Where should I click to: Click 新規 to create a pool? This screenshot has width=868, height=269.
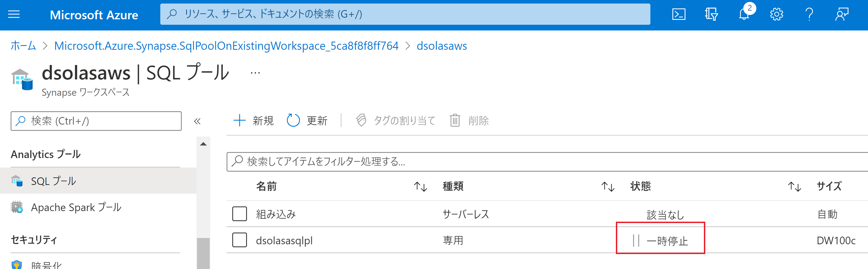253,120
